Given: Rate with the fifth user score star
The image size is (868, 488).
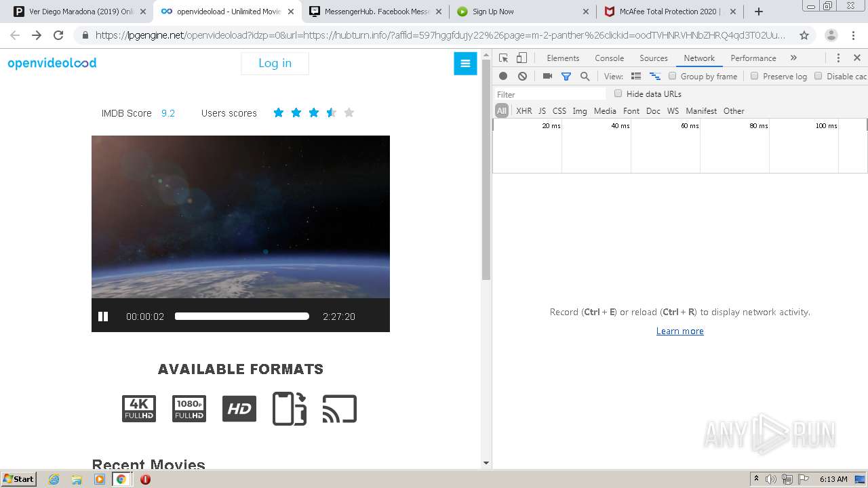Looking at the screenshot, I should pyautogui.click(x=349, y=113).
